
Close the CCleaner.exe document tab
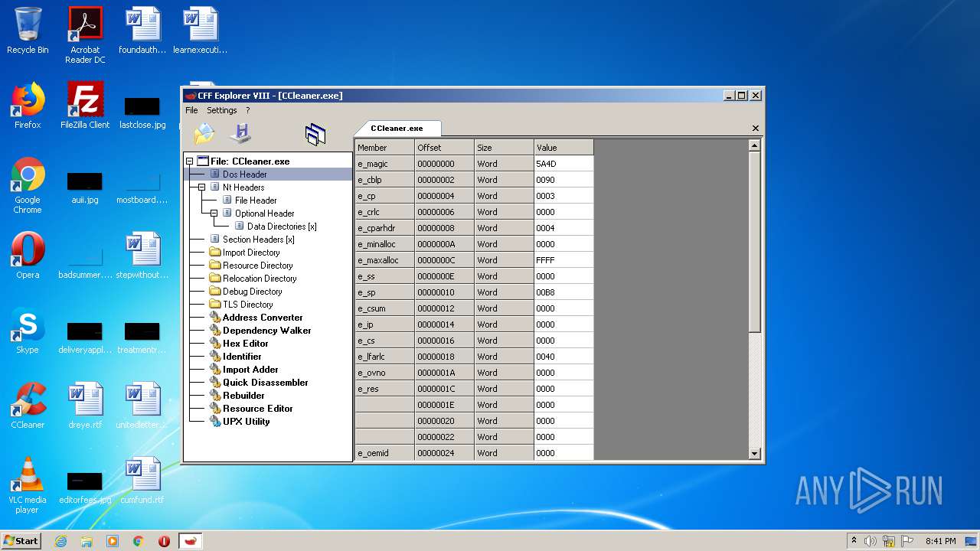pyautogui.click(x=756, y=129)
